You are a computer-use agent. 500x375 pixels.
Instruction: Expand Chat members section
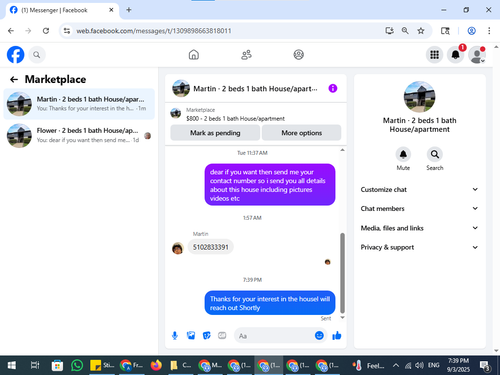click(x=419, y=208)
